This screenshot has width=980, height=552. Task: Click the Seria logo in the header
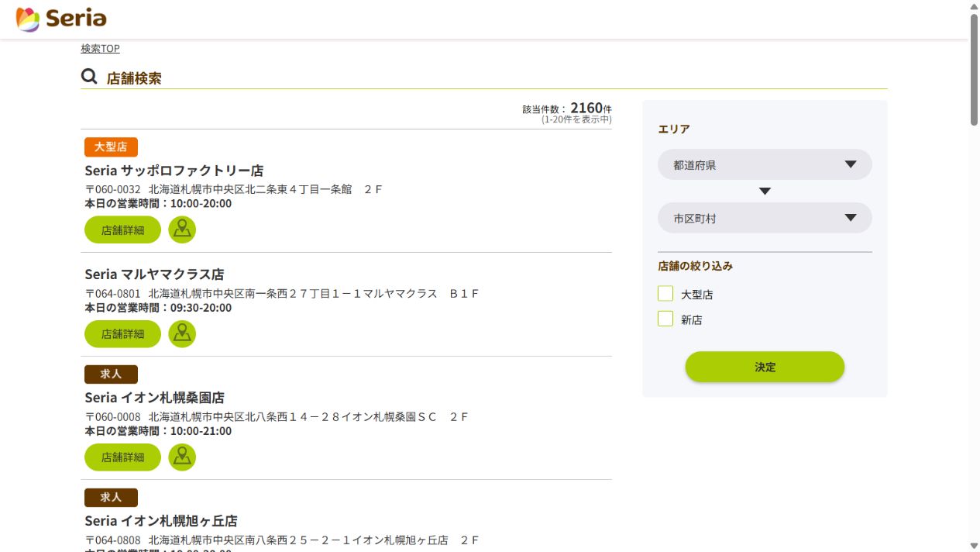pyautogui.click(x=61, y=19)
